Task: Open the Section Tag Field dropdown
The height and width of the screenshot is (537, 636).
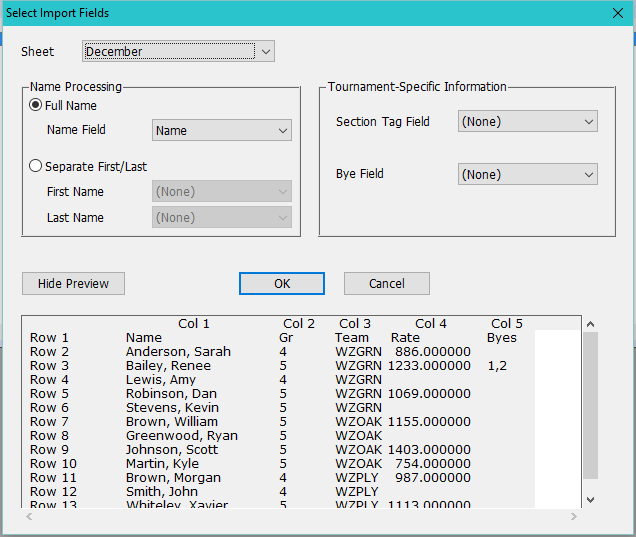Action: pyautogui.click(x=527, y=122)
